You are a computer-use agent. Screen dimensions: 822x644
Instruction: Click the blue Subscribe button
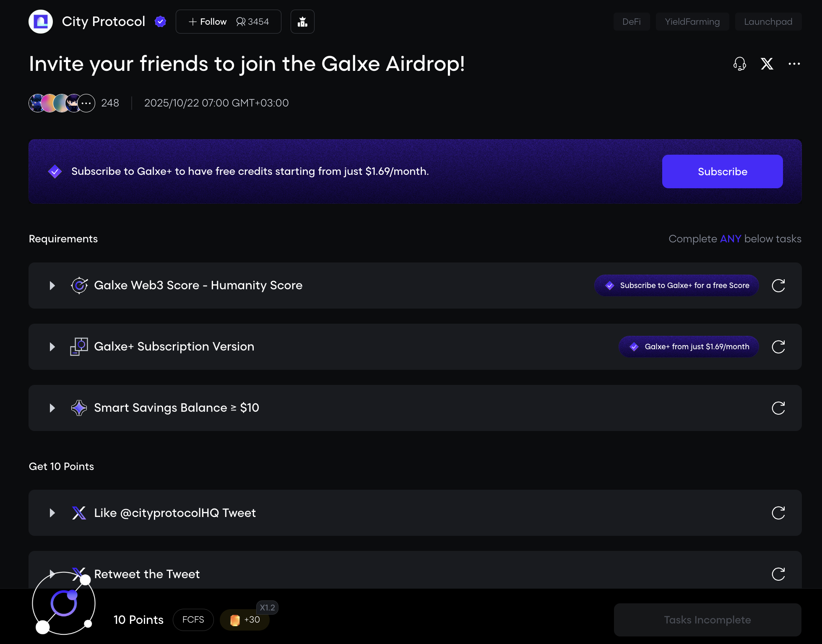[722, 171]
